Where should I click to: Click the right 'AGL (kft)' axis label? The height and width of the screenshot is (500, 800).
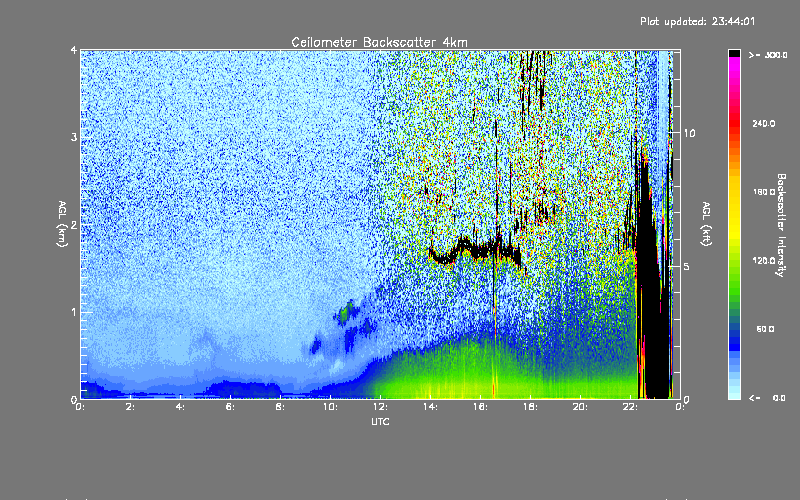tap(707, 224)
